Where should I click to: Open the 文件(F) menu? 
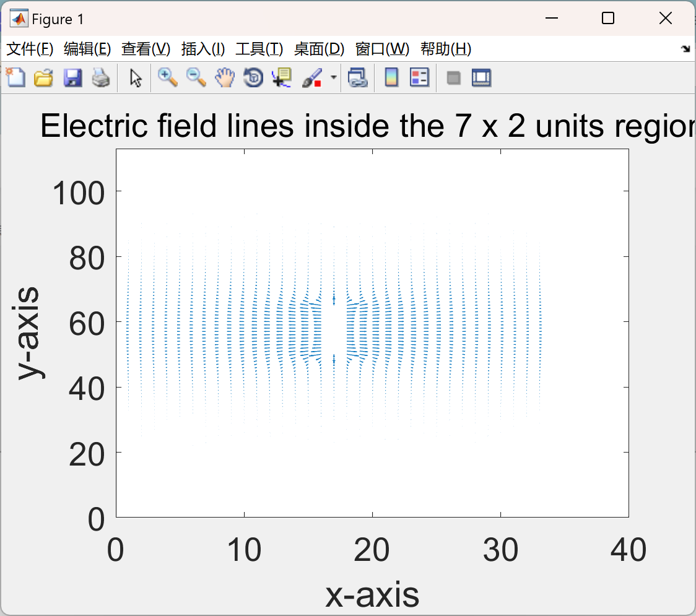(30, 49)
